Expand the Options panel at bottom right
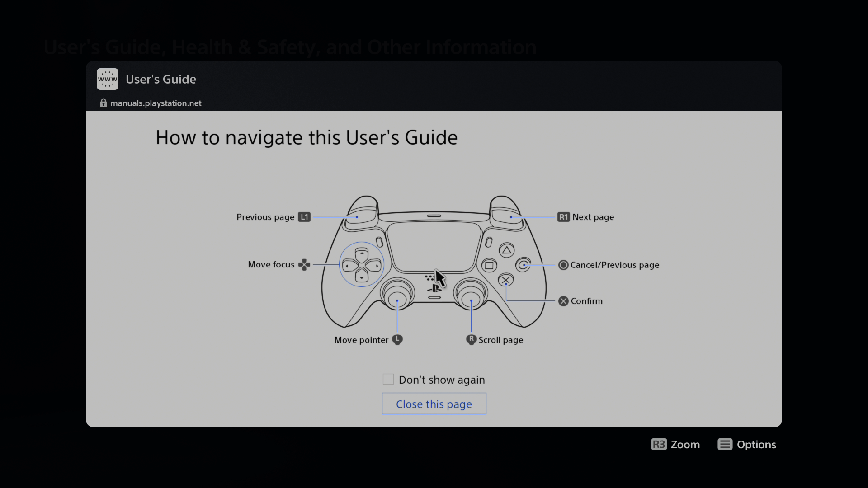Screen dimensions: 868x488 click(x=747, y=445)
